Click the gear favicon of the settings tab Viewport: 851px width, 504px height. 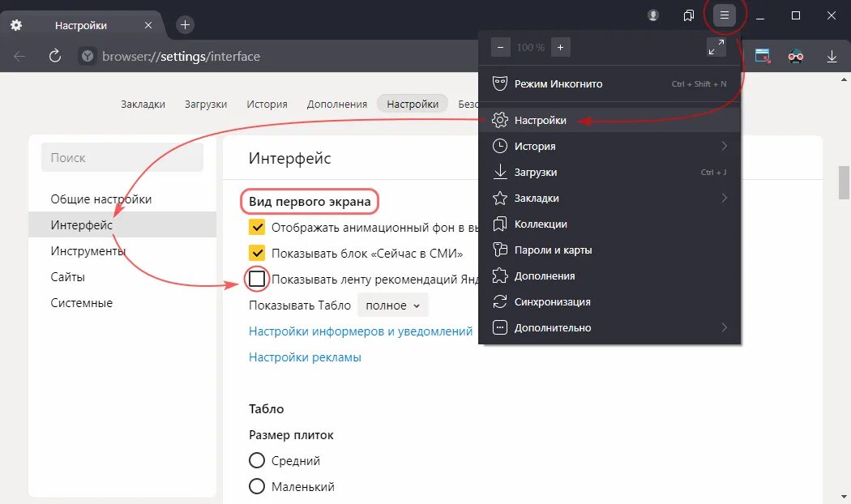[16, 25]
